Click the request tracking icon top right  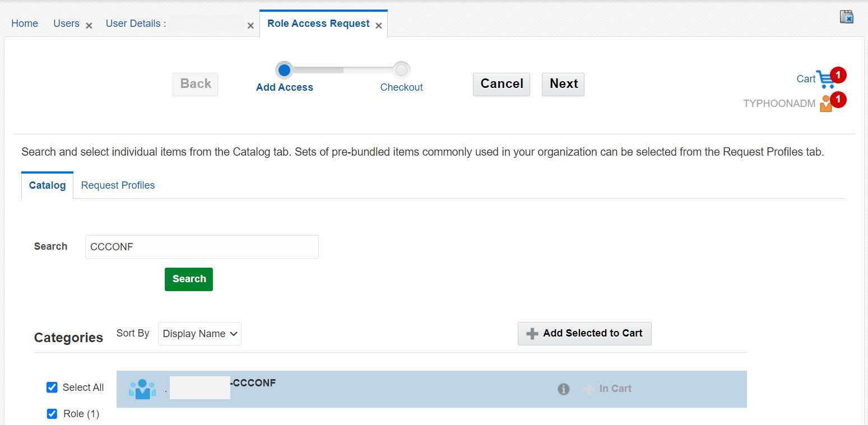pos(846,16)
